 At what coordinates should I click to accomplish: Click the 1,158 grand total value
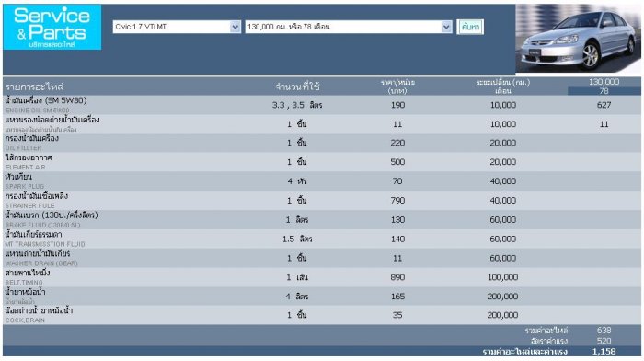pos(604,352)
